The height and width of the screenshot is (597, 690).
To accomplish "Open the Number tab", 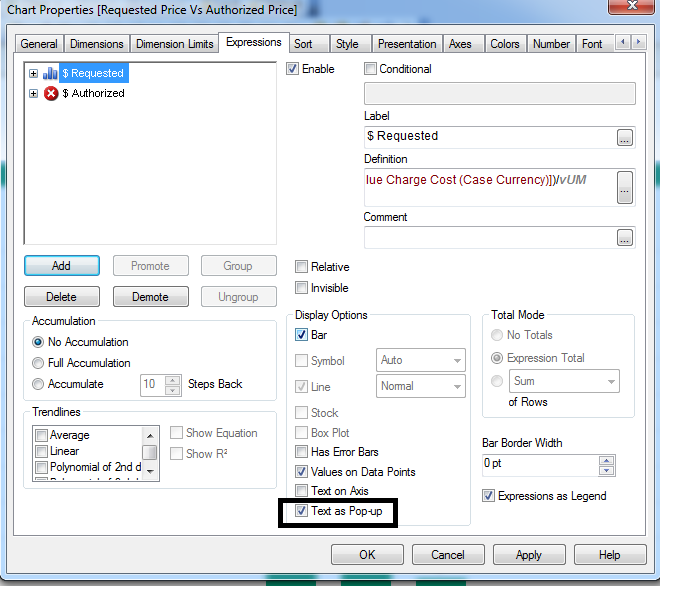I will click(551, 44).
